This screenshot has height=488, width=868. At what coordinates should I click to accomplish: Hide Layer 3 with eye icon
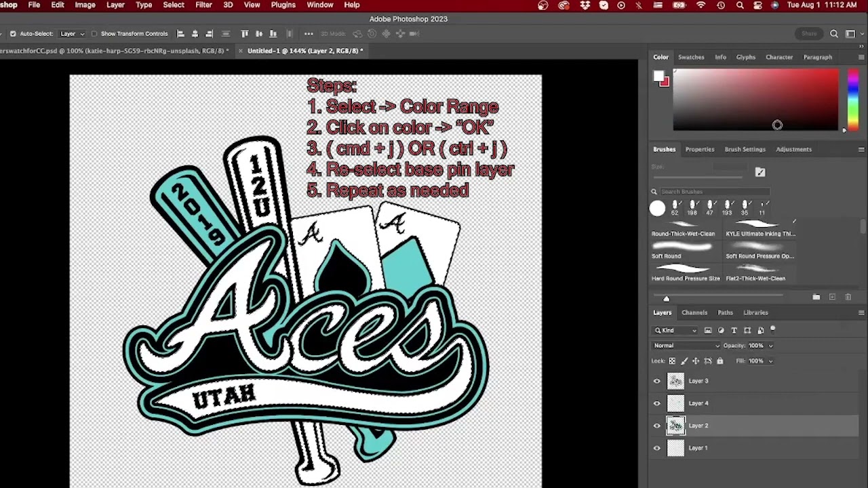tap(656, 381)
